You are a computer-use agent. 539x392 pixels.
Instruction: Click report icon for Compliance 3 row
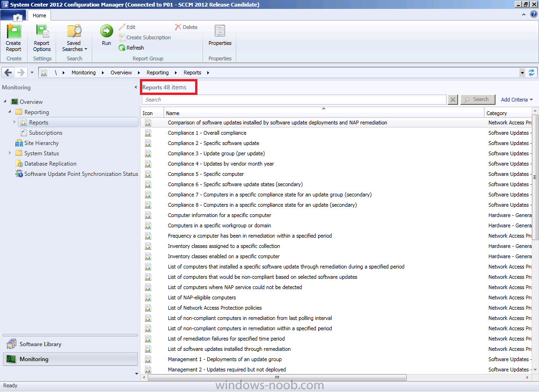[x=148, y=153]
